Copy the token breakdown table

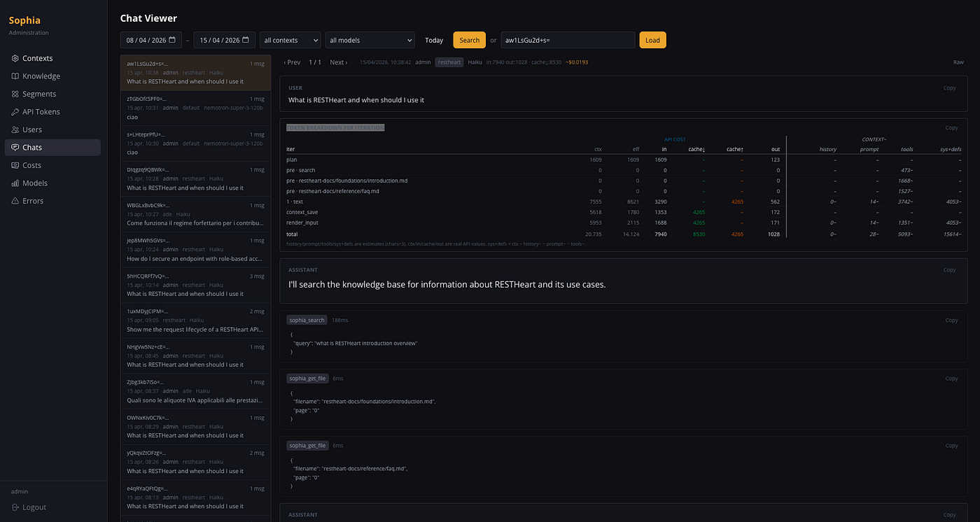click(951, 128)
